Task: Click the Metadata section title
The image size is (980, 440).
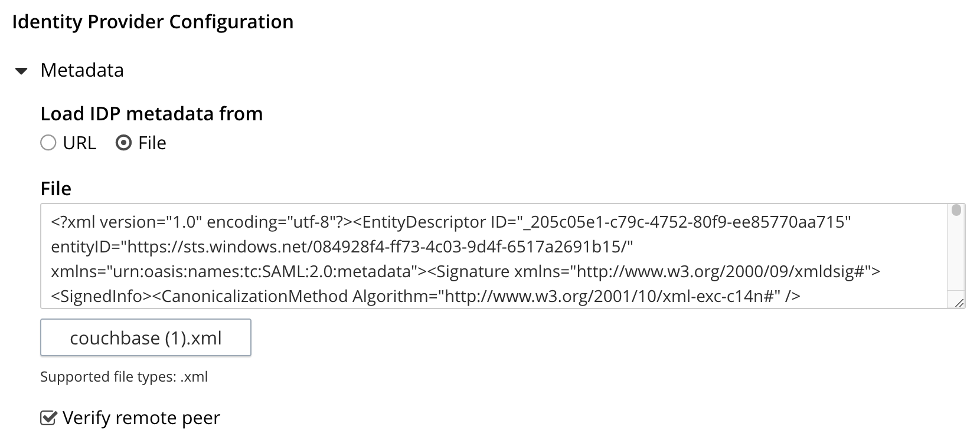Action: [x=82, y=70]
